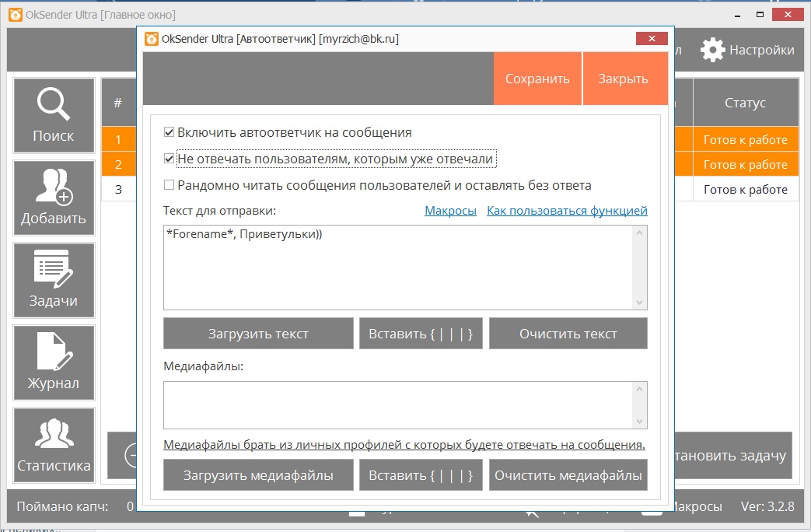Open 'Как пользоваться функцией' help link

coord(566,211)
